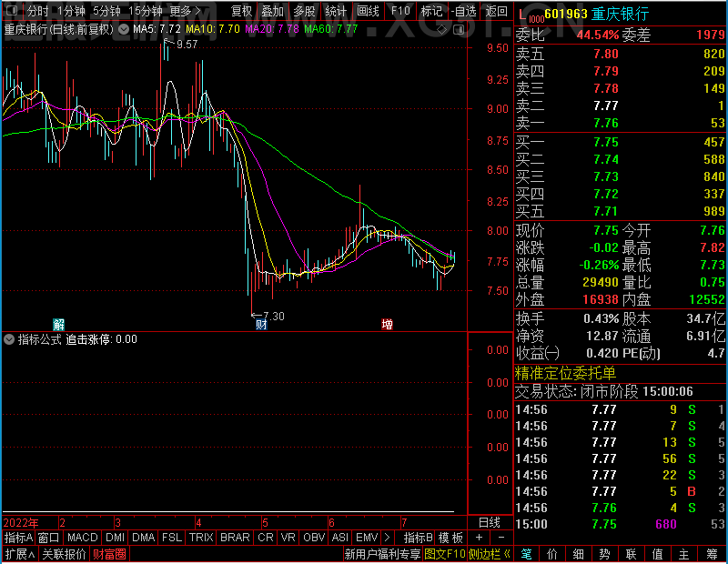Select the ASI indicator
728x564 pixels.
[339, 538]
